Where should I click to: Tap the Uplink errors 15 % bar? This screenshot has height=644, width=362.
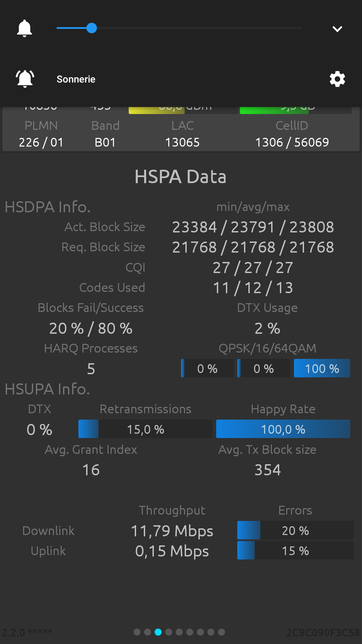click(x=296, y=550)
